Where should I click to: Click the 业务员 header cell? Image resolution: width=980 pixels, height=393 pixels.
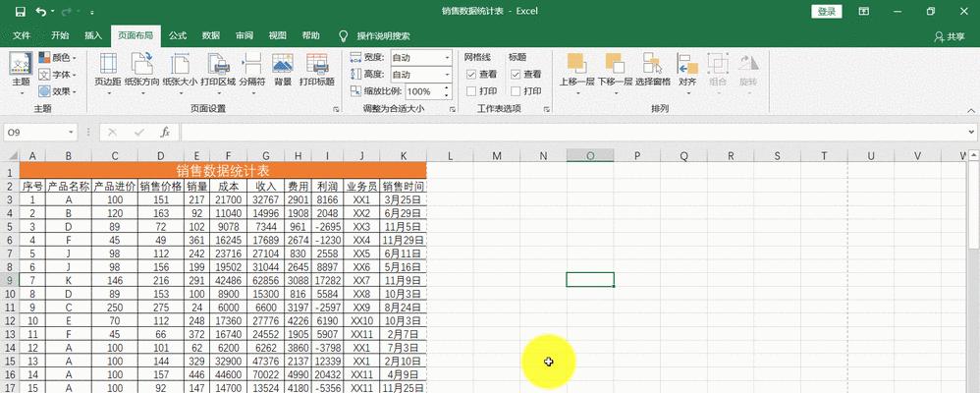361,186
